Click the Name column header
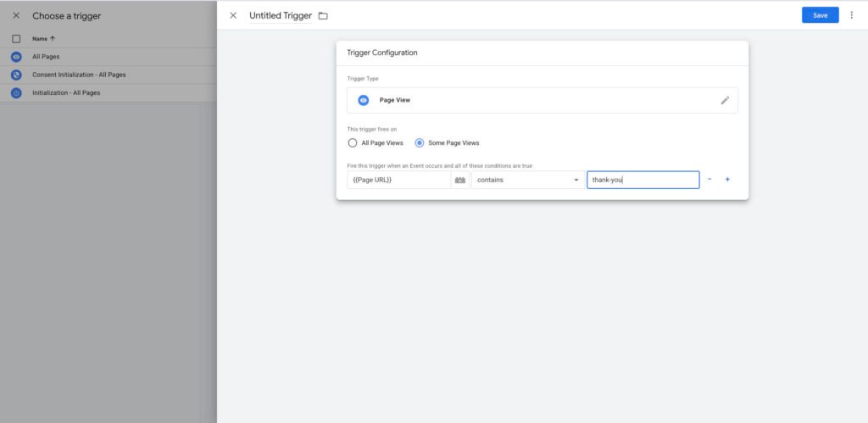 tap(40, 39)
